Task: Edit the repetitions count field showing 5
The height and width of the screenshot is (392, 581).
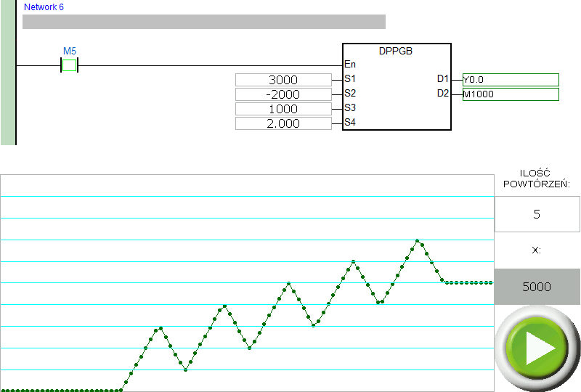Action: pos(537,214)
